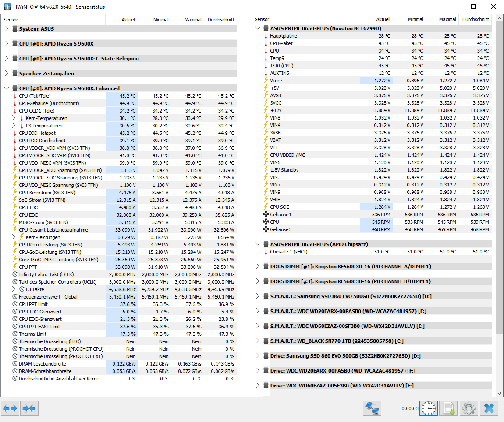This screenshot has width=504, height=422.
Task: Close sensors with the blue X button
Action: tap(489, 408)
